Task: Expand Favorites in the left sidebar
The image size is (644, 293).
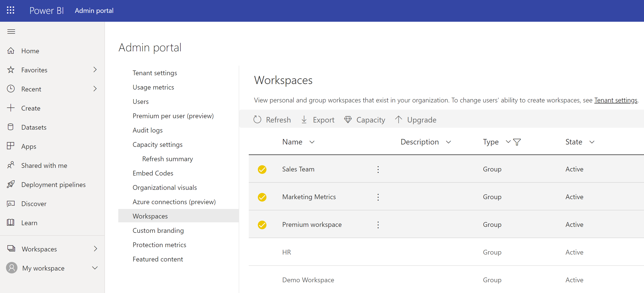Action: [95, 70]
